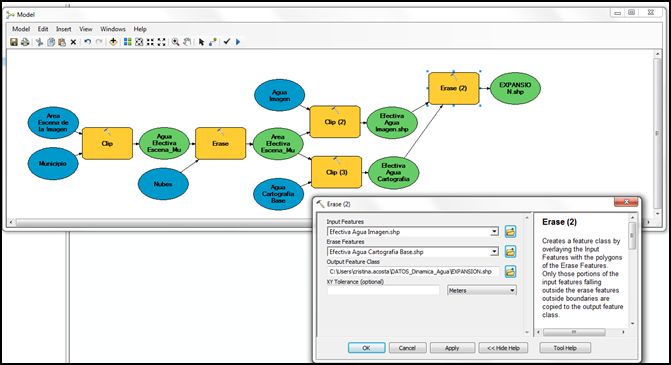
Task: Select Efectiva Agua Cartografia output ellipse
Action: point(394,172)
